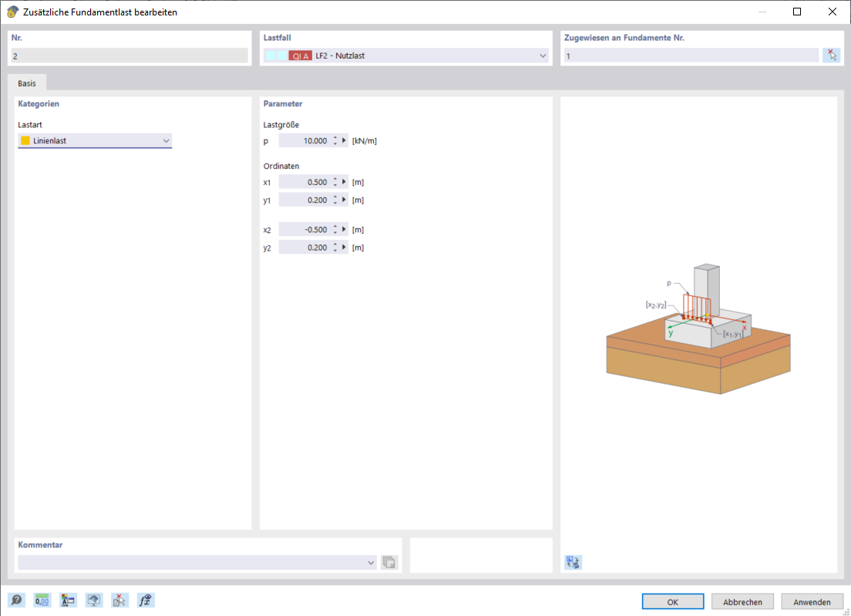The image size is (851, 616).
Task: Click the p load value field 10.000
Action: (x=304, y=140)
